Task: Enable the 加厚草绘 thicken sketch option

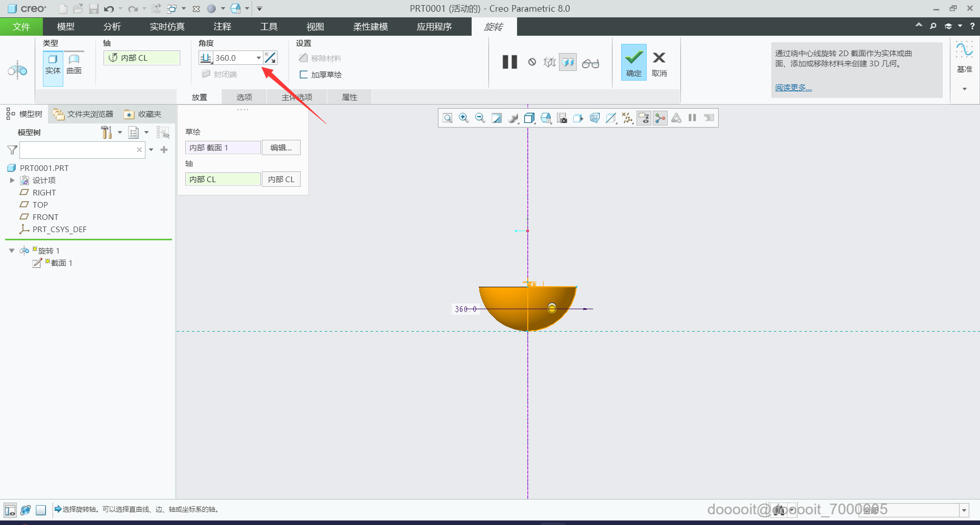Action: pyautogui.click(x=321, y=74)
